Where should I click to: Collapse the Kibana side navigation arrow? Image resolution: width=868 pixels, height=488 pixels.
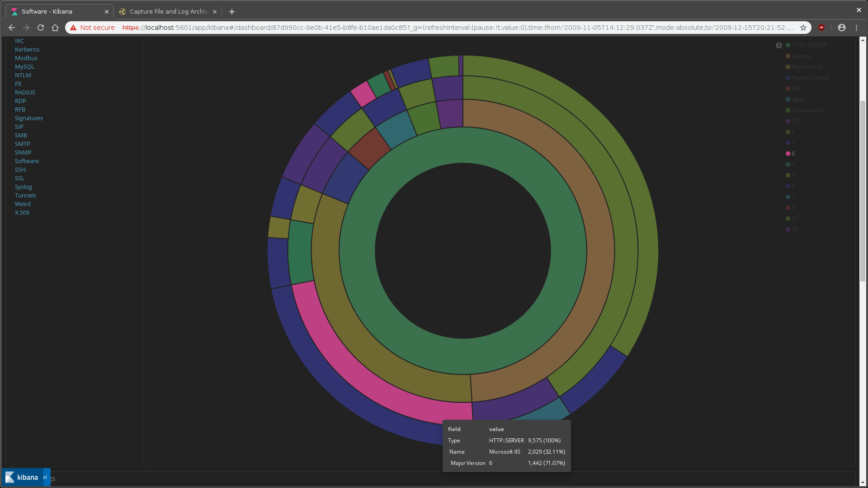pos(46,477)
